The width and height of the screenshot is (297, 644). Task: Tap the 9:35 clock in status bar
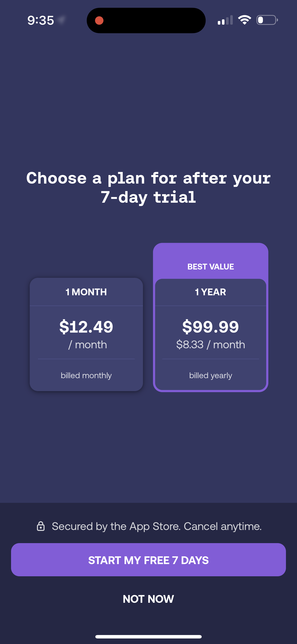[41, 20]
